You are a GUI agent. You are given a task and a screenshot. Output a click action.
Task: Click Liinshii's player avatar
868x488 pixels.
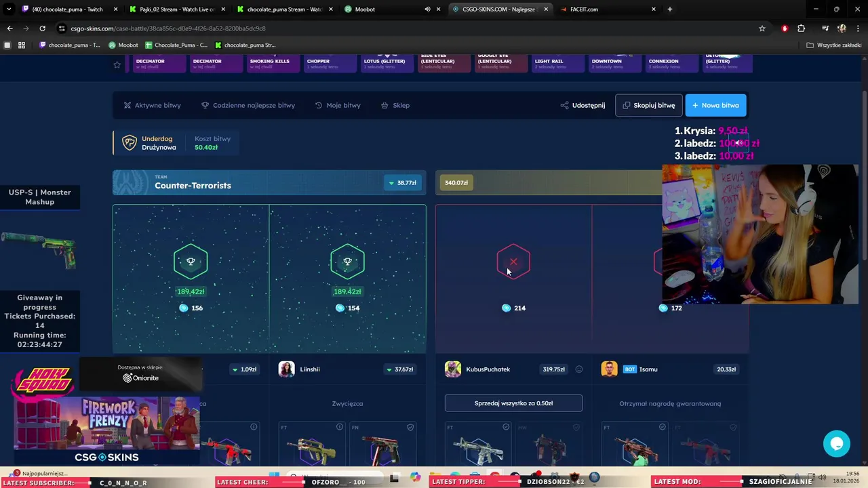tap(286, 369)
